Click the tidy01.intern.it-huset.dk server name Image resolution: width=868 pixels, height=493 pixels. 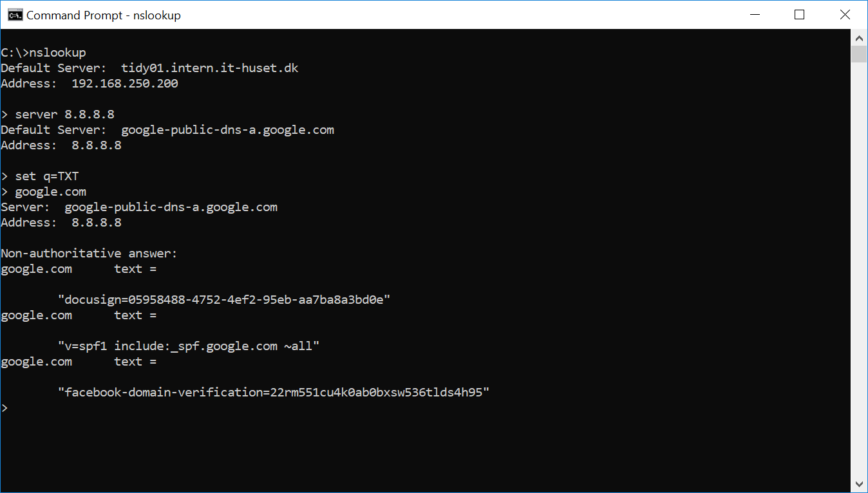[x=209, y=68]
